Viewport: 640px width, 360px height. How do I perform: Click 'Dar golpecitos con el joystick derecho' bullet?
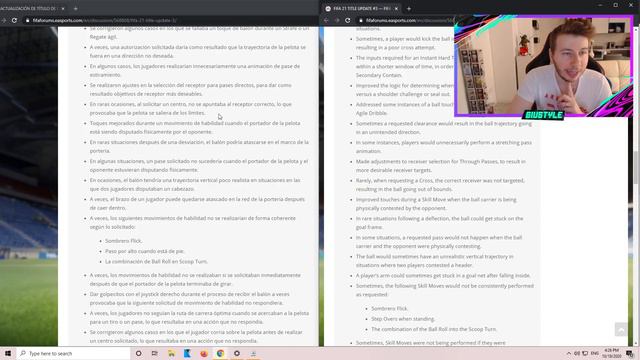coord(190,298)
